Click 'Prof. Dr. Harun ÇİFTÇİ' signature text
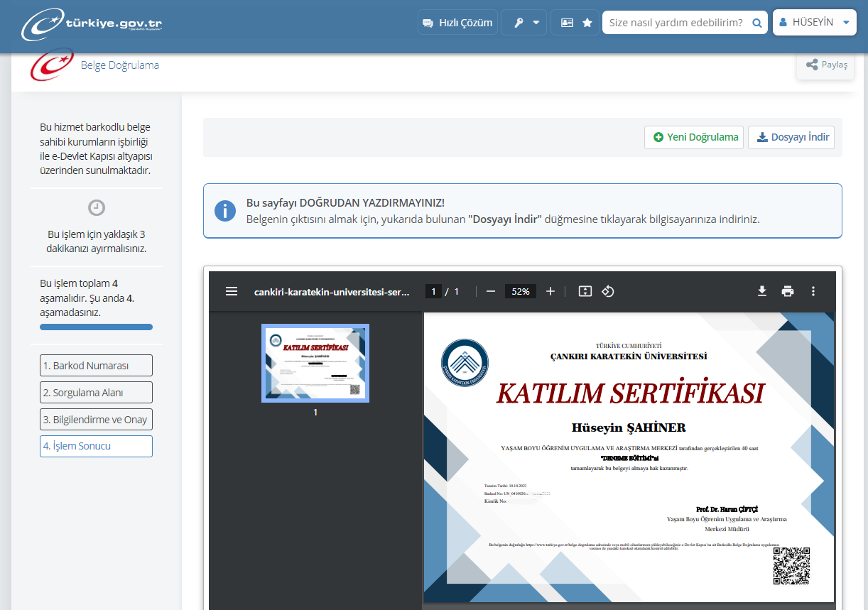Screen dimensions: 868x610 [727, 510]
